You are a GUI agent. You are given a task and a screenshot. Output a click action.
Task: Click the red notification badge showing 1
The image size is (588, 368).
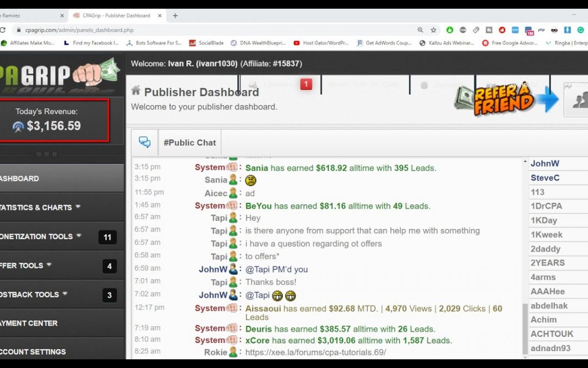point(306,84)
